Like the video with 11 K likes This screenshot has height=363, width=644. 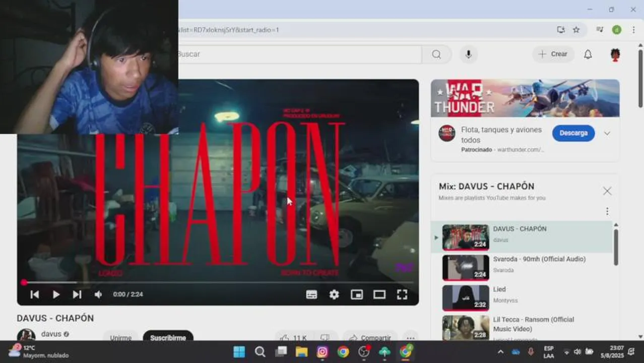(294, 337)
